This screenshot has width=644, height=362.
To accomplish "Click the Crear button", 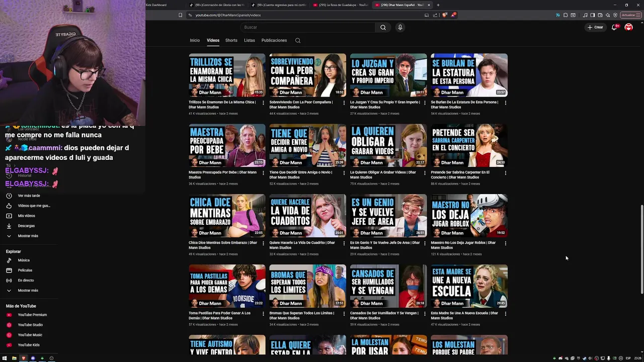I will 595,27.
